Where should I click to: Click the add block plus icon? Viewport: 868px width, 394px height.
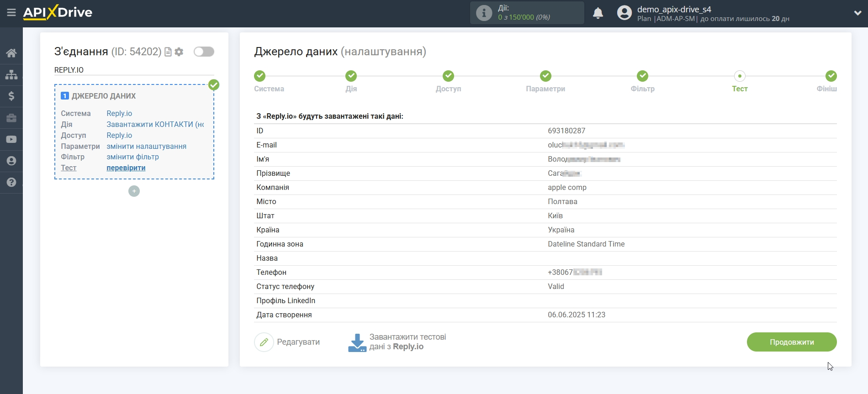pos(134,191)
